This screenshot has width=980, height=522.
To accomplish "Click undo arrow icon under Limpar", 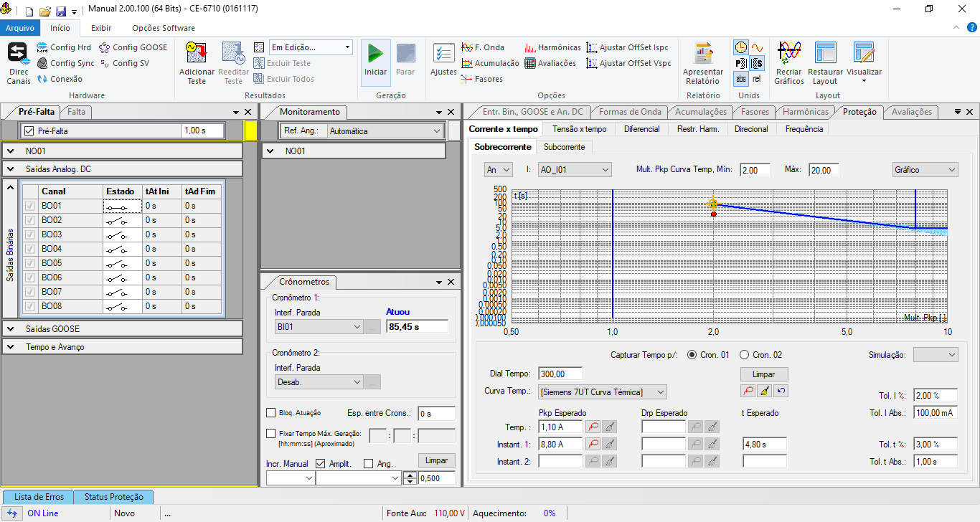I will (781, 391).
